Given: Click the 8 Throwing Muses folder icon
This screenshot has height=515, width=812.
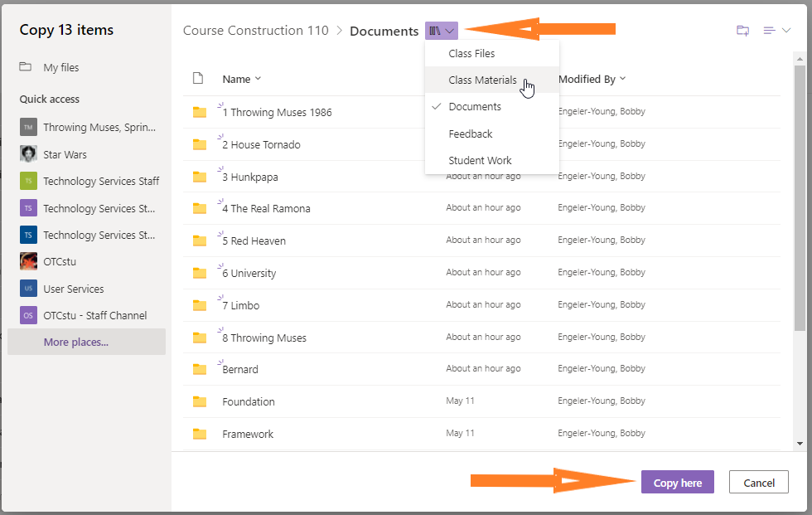Looking at the screenshot, I should pyautogui.click(x=200, y=338).
